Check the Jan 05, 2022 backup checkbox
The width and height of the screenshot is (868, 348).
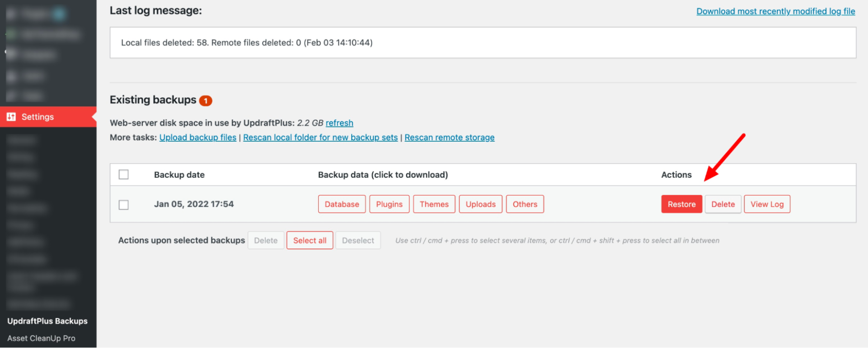tap(123, 205)
